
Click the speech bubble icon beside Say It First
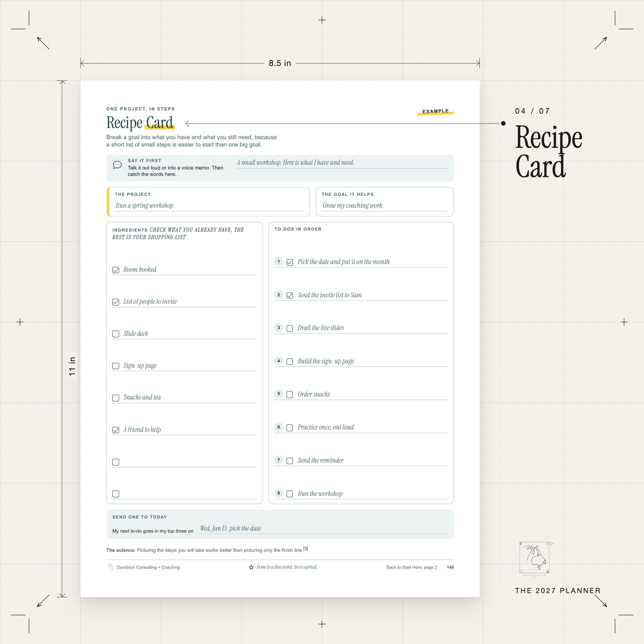click(117, 165)
